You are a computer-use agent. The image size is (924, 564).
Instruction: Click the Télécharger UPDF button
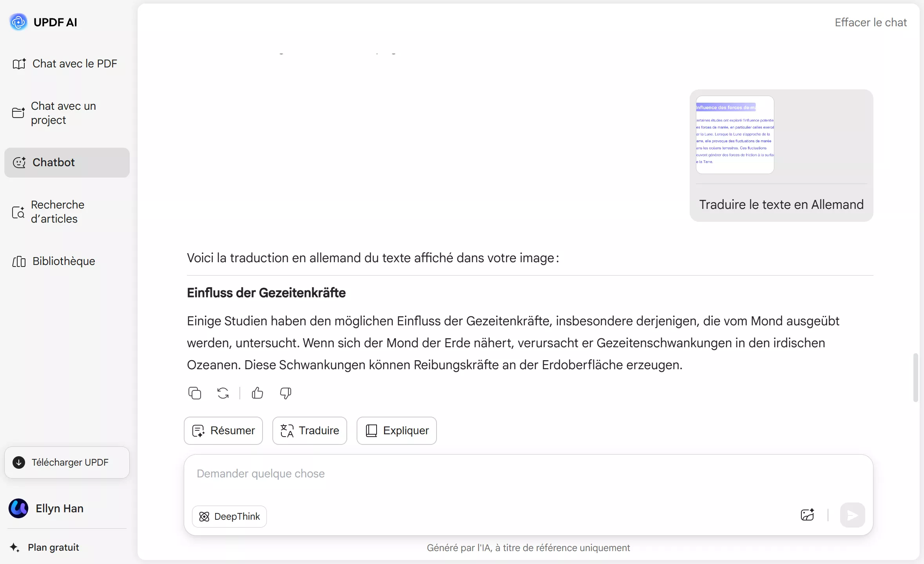tap(66, 462)
